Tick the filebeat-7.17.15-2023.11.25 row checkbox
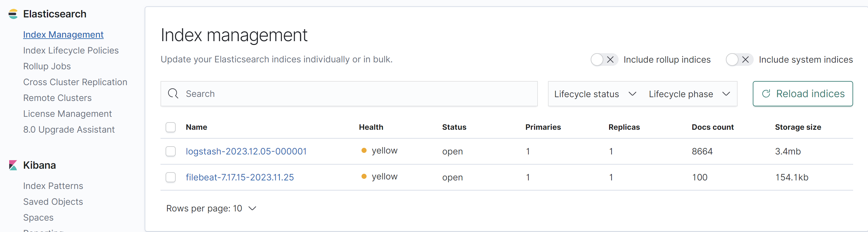 (171, 177)
